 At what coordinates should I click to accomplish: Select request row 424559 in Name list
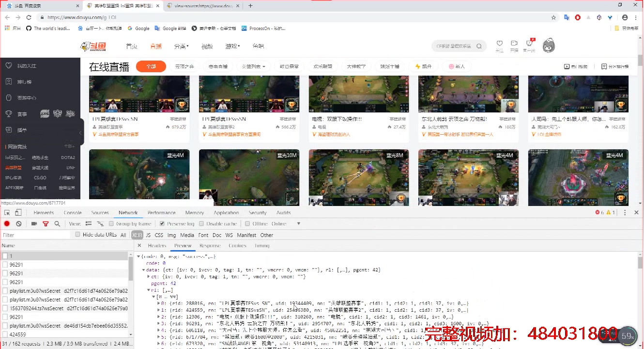point(64,334)
